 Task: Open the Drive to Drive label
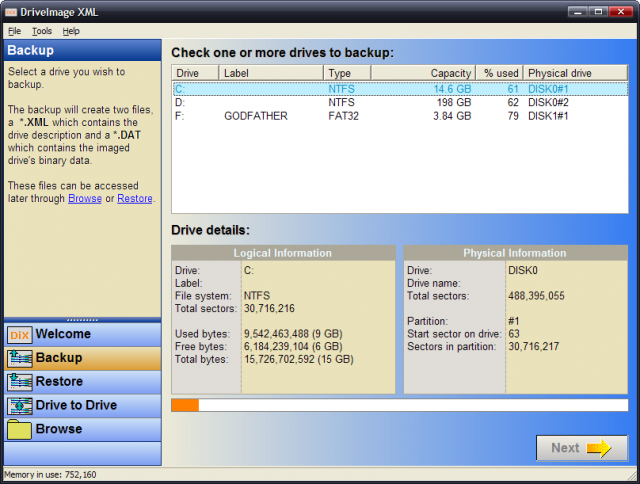[76, 405]
